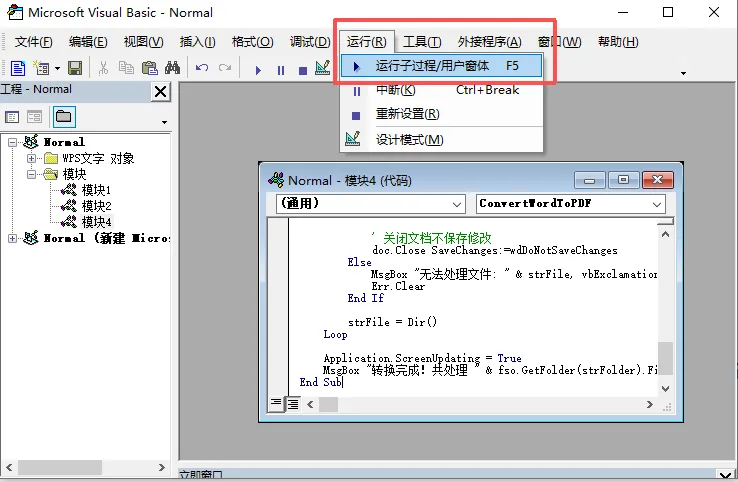Switch to Procedure View button

(276, 403)
